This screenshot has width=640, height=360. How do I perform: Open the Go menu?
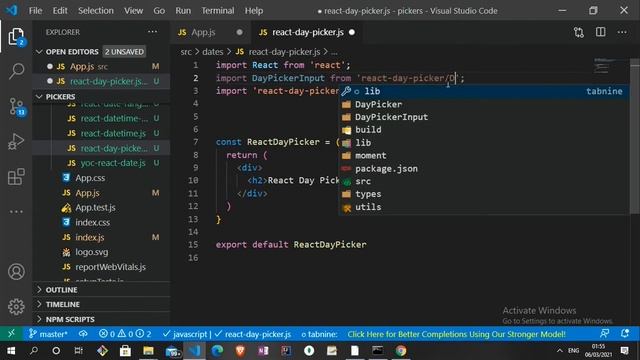pyautogui.click(x=159, y=11)
